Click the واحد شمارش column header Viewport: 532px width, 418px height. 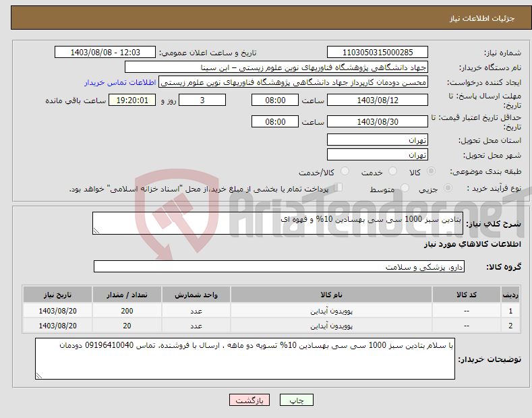coord(196,295)
